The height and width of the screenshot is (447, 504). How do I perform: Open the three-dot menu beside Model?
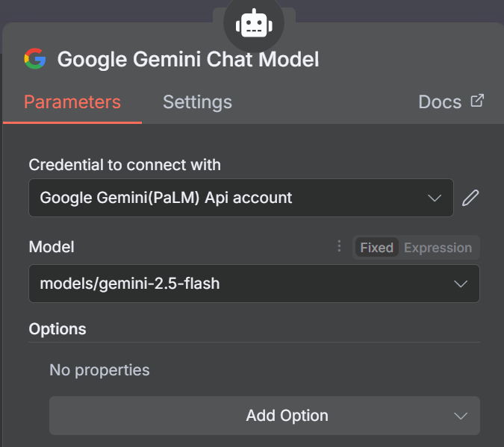tap(339, 247)
